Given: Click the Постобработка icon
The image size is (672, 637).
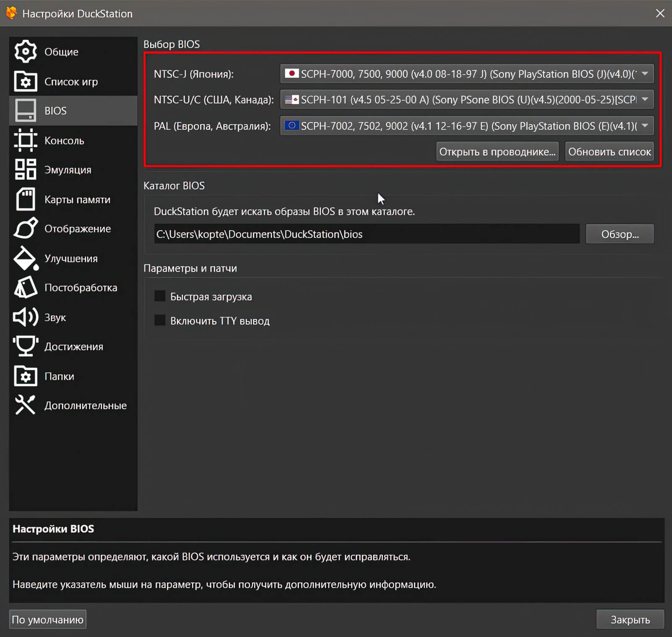Looking at the screenshot, I should [x=26, y=287].
